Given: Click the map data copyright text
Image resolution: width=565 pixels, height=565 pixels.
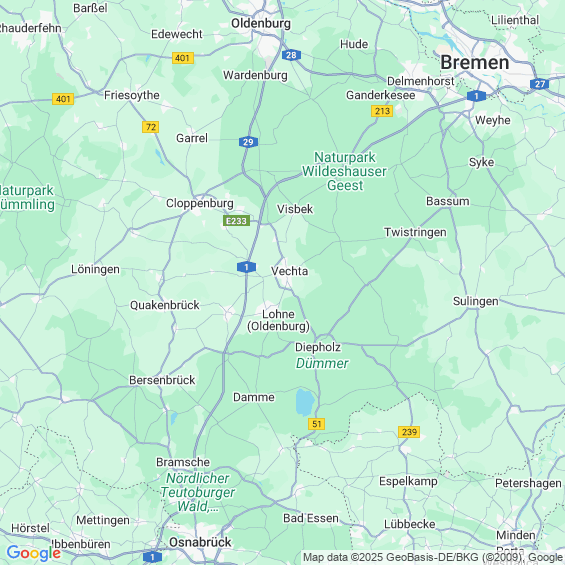Looking at the screenshot, I should click(433, 557).
